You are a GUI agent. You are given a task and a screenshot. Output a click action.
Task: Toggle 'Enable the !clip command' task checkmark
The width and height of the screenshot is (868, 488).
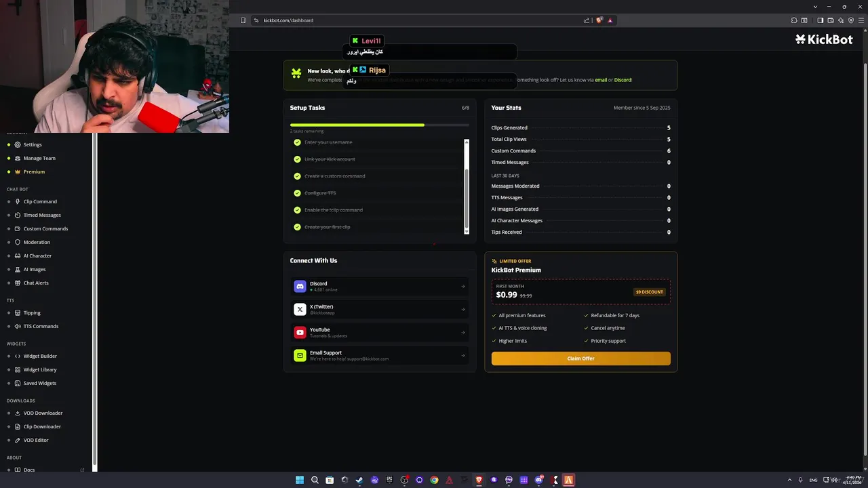(x=297, y=210)
